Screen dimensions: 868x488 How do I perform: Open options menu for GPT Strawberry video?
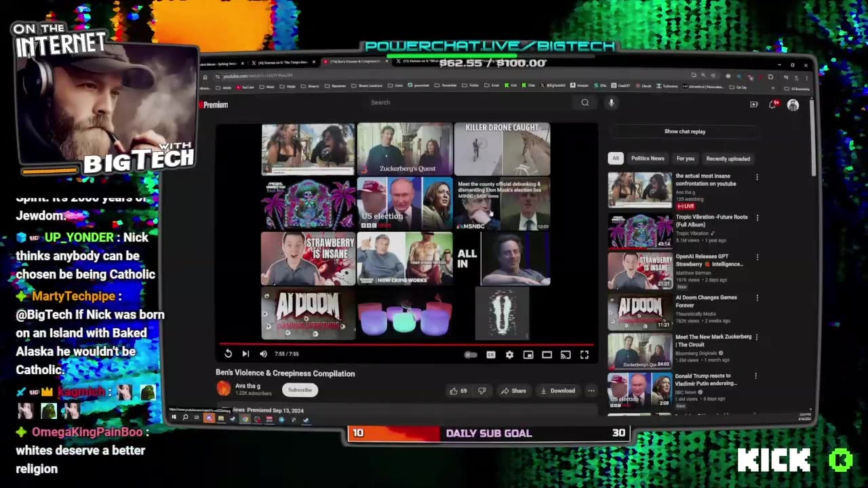pyautogui.click(x=757, y=258)
